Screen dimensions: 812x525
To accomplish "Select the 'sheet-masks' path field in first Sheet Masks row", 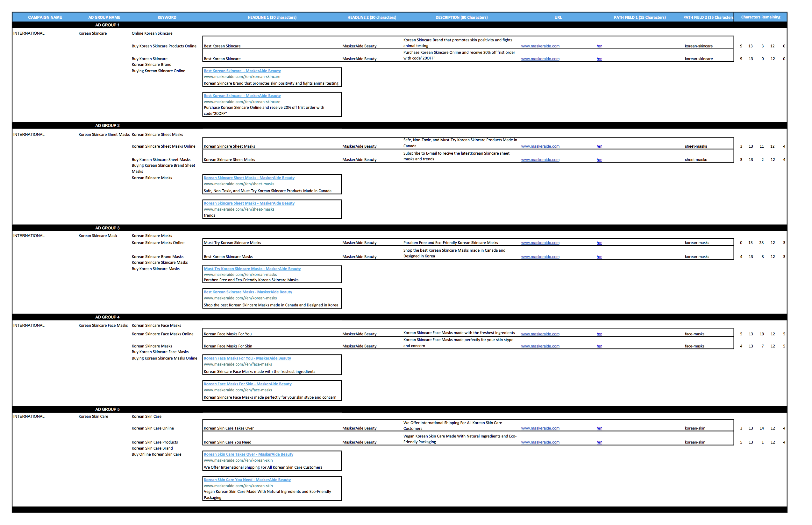I will 696,147.
